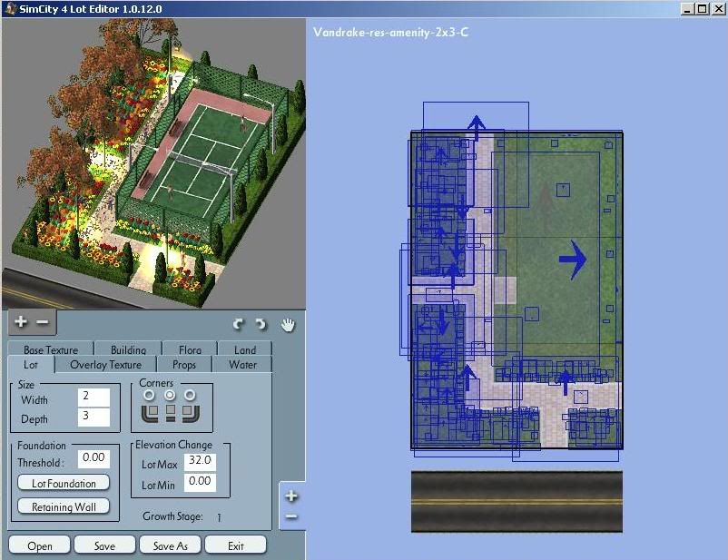Minimize the Lot Editor window
Screen dimensions: 728x560
click(x=688, y=9)
